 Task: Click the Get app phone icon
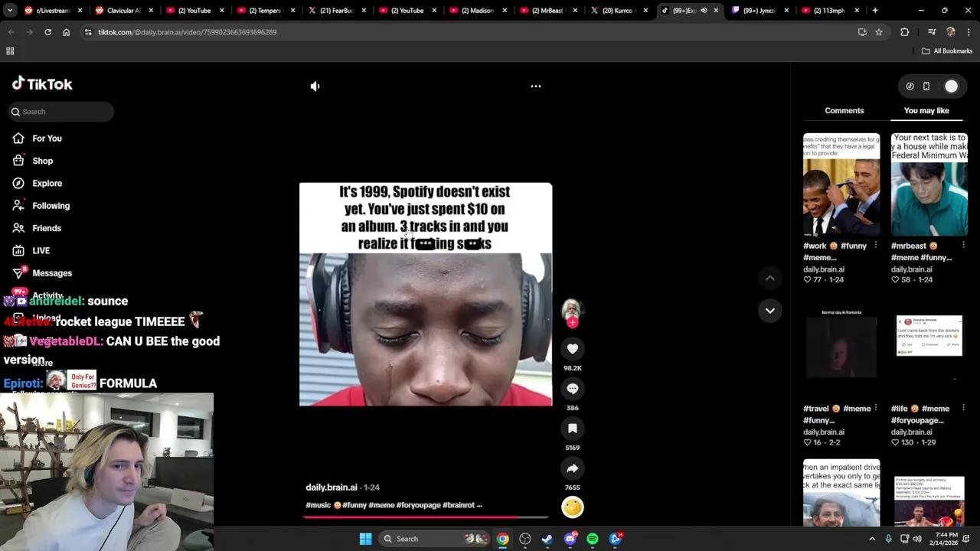[926, 86]
